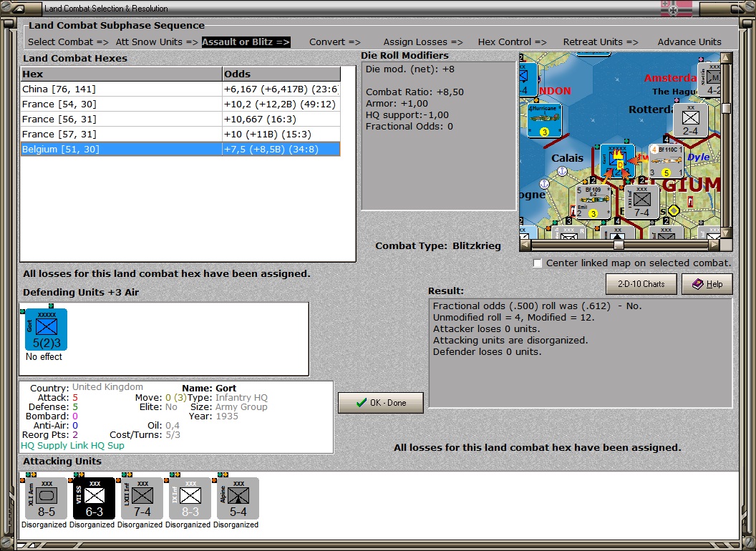The width and height of the screenshot is (756, 551).
Task: Click the Die mod. (net): +8 line
Action: [409, 69]
